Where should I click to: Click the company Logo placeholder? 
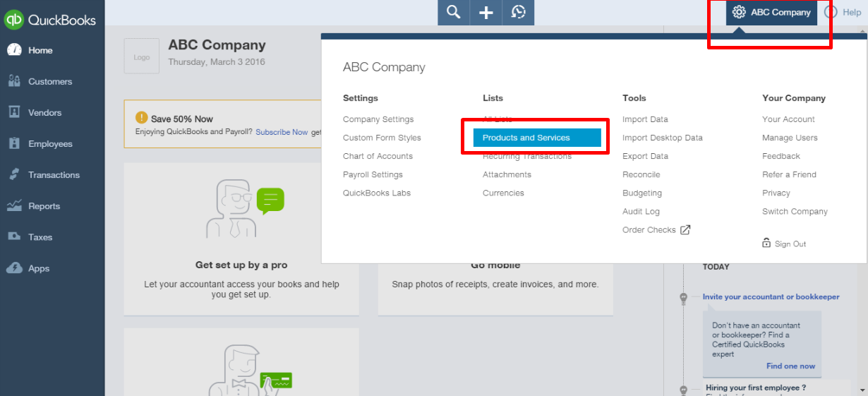pos(142,56)
